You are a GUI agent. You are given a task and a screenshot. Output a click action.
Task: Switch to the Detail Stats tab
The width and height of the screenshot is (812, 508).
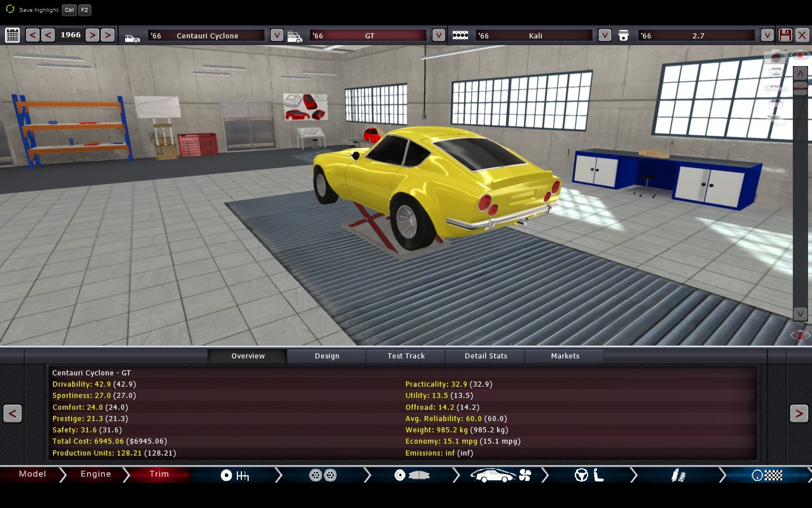point(486,356)
